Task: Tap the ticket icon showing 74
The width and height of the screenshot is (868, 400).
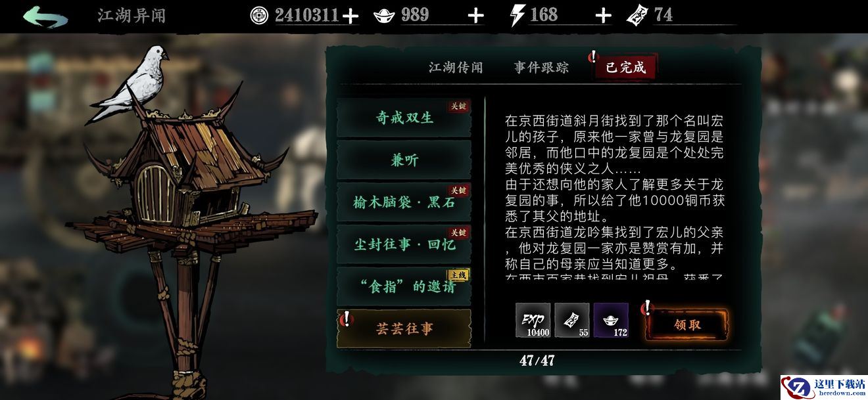Action: point(637,15)
